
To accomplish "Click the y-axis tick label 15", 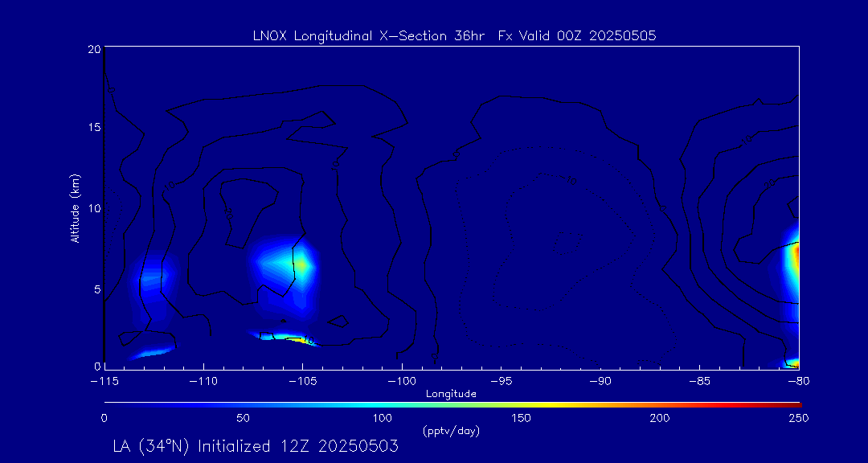I will coord(92,128).
